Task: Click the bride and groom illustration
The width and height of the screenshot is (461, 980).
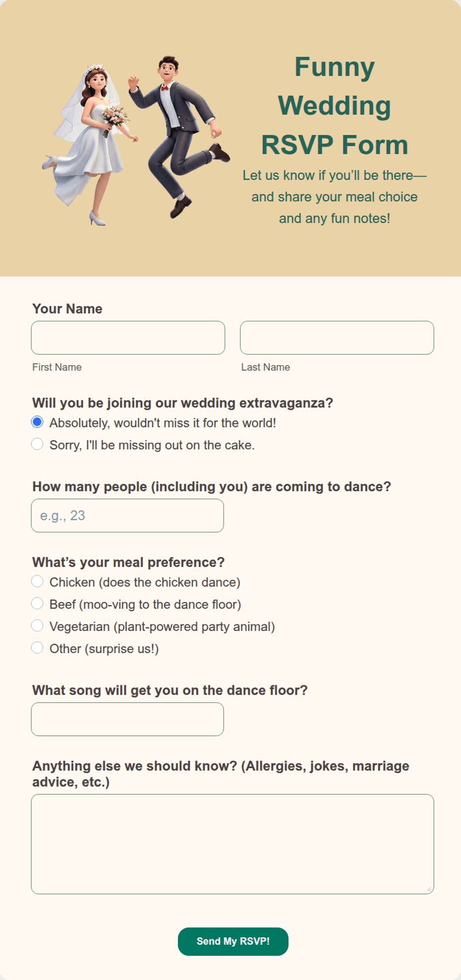Action: point(136,140)
